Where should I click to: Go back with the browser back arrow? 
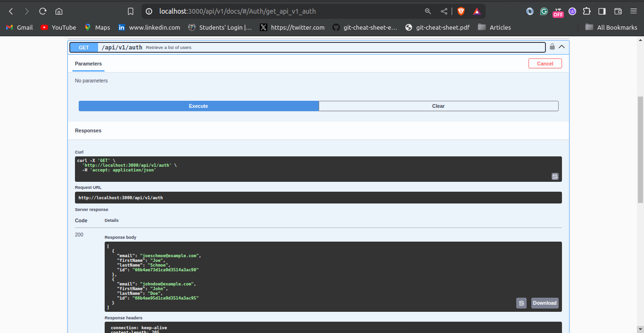point(11,11)
